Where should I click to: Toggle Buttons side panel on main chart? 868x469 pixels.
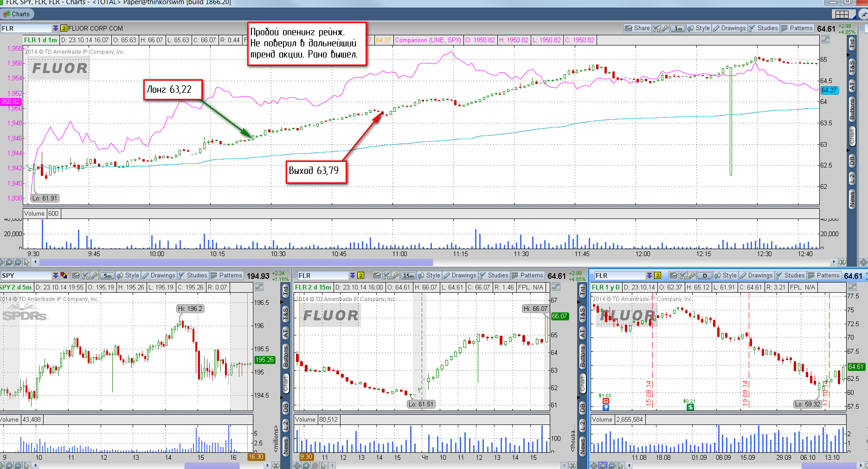852,109
